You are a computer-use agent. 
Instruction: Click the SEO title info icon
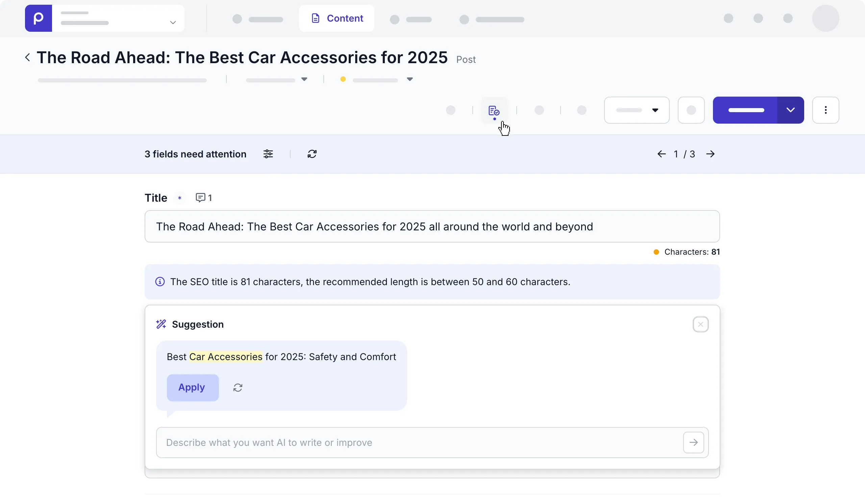[x=160, y=282]
